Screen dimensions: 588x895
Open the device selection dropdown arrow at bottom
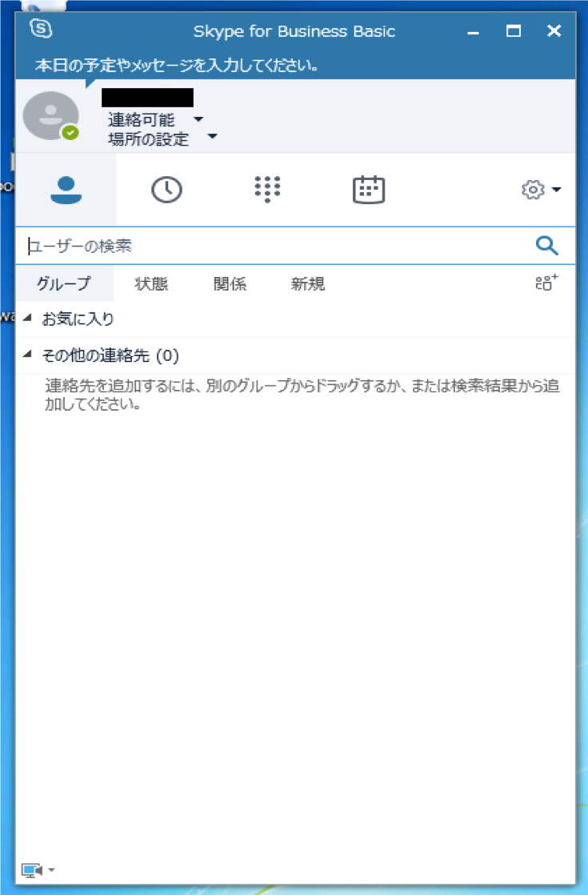(51, 870)
